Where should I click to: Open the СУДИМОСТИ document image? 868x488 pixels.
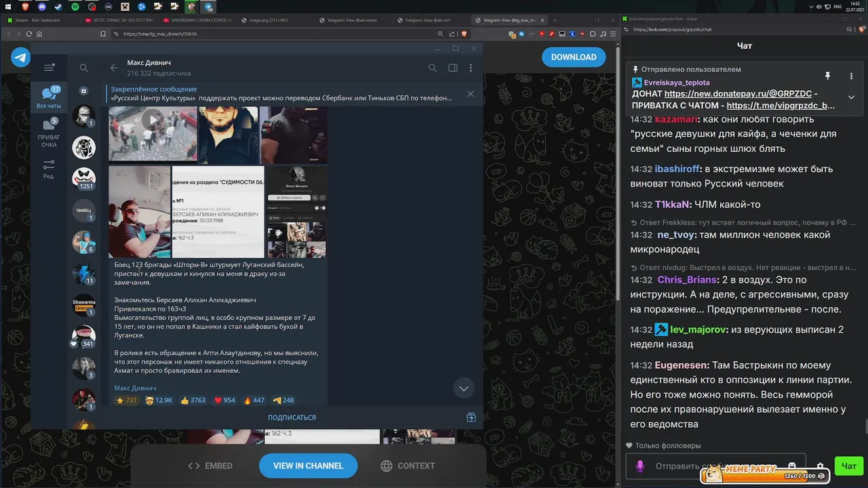click(218, 211)
